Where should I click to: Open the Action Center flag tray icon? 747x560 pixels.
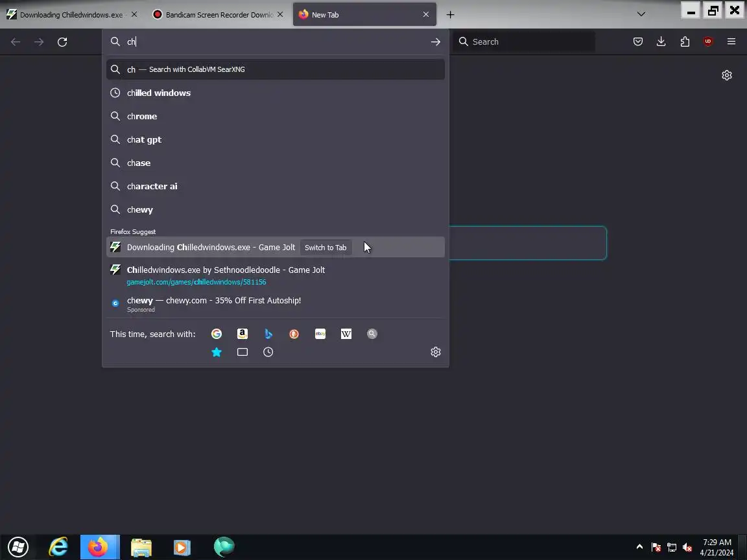pos(656,547)
